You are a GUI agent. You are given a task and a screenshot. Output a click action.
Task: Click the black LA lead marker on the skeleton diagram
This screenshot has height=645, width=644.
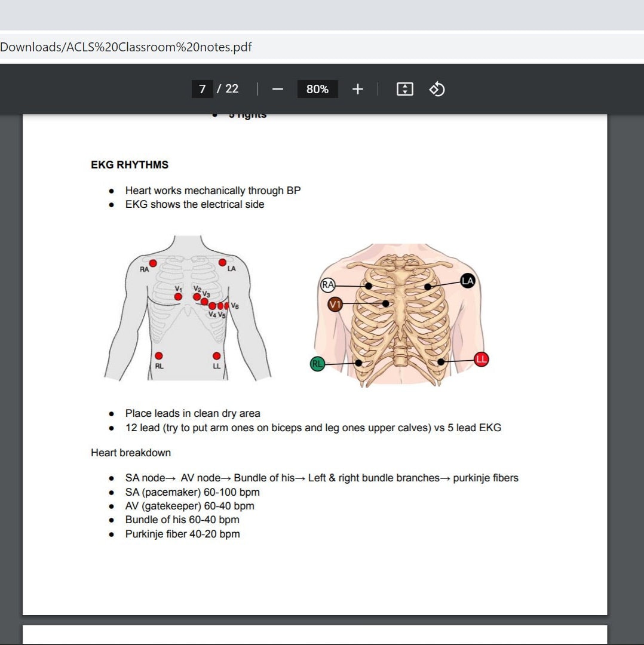coord(467,280)
